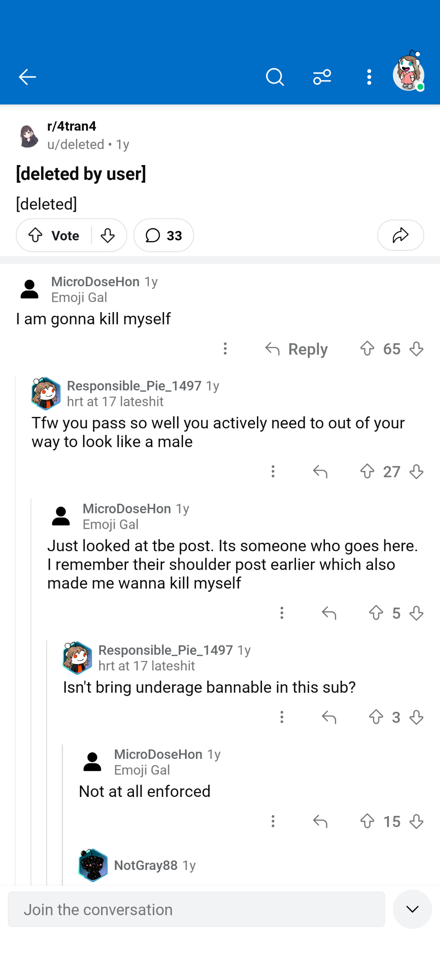Image resolution: width=440 pixels, height=980 pixels.
Task: Open search with the magnifier icon
Action: click(x=275, y=77)
